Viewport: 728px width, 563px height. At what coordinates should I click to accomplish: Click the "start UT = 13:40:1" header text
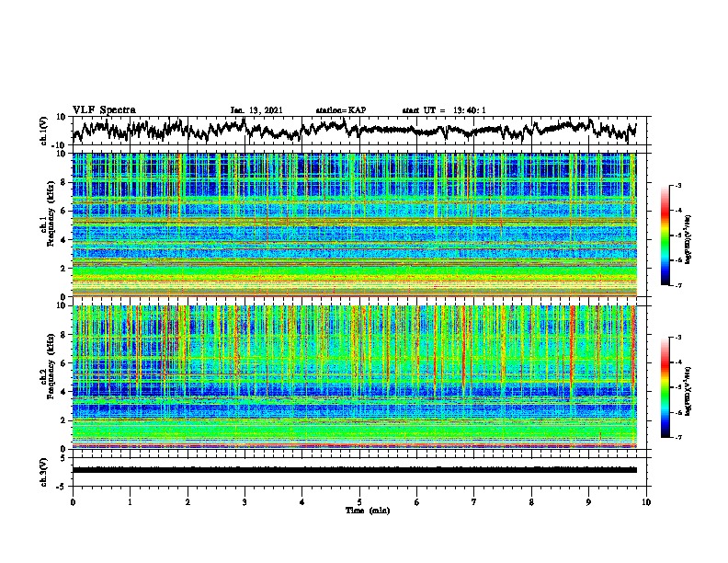[444, 110]
